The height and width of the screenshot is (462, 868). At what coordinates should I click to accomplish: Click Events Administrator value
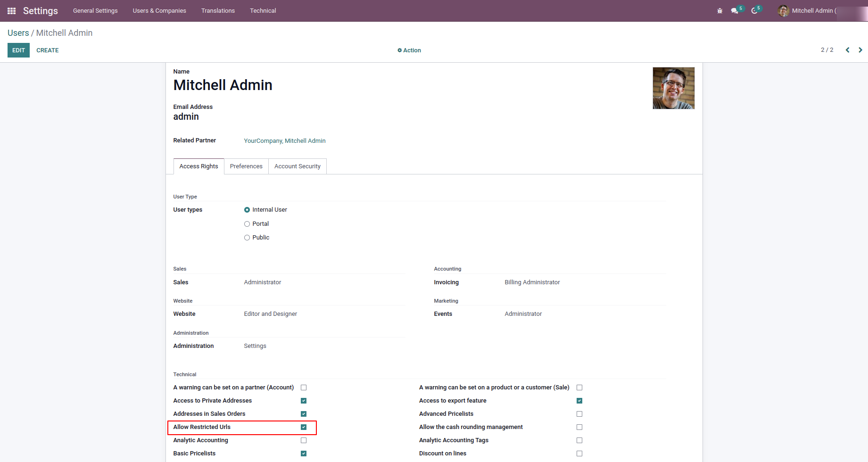point(523,314)
